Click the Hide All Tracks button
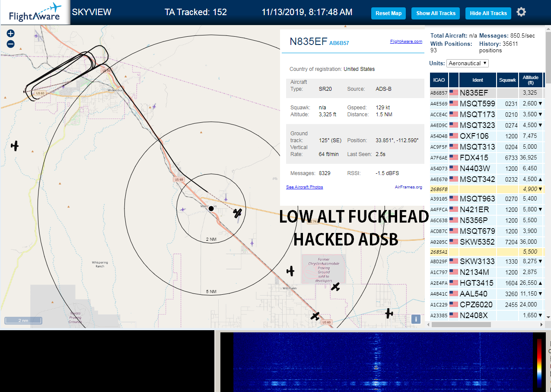Screen dimensions: 551x392 (488, 13)
